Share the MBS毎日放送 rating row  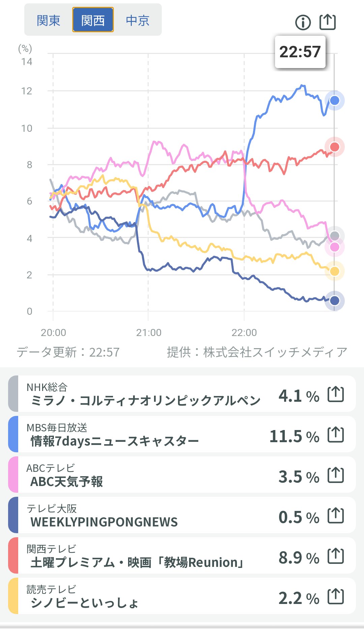tap(336, 434)
